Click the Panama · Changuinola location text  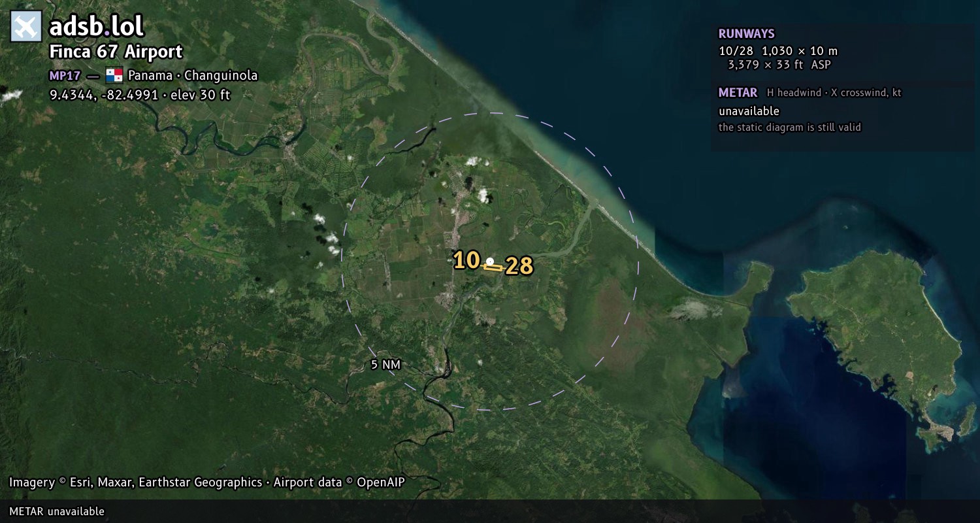(x=193, y=75)
